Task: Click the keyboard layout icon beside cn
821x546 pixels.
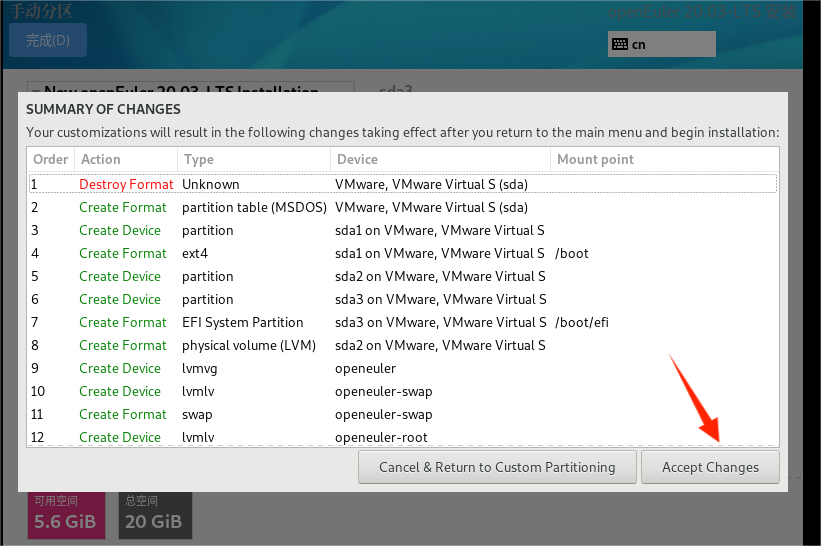Action: [x=620, y=44]
